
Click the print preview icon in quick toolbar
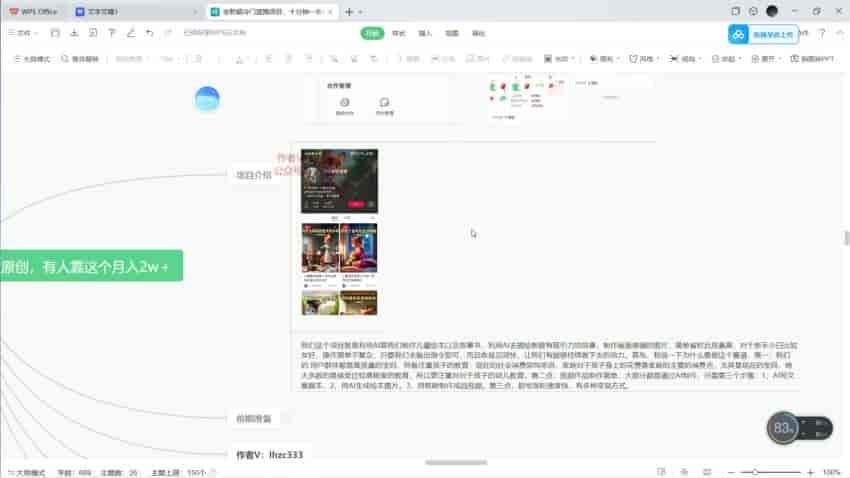click(x=93, y=33)
